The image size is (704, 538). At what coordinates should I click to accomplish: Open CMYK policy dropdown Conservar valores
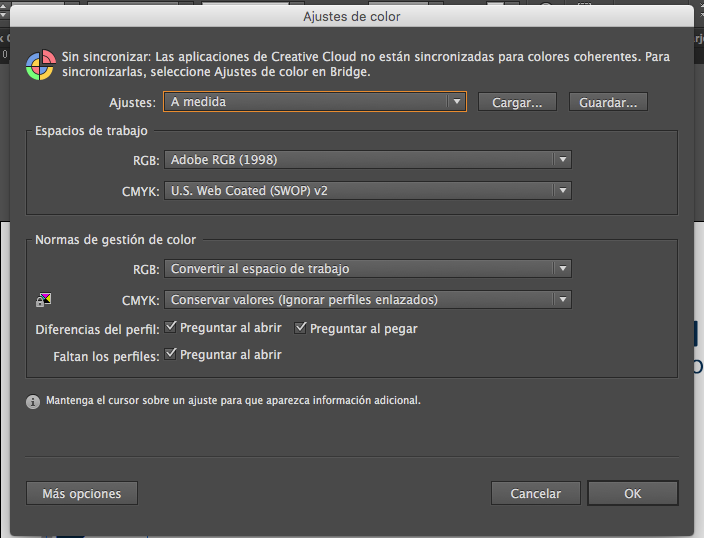[368, 300]
